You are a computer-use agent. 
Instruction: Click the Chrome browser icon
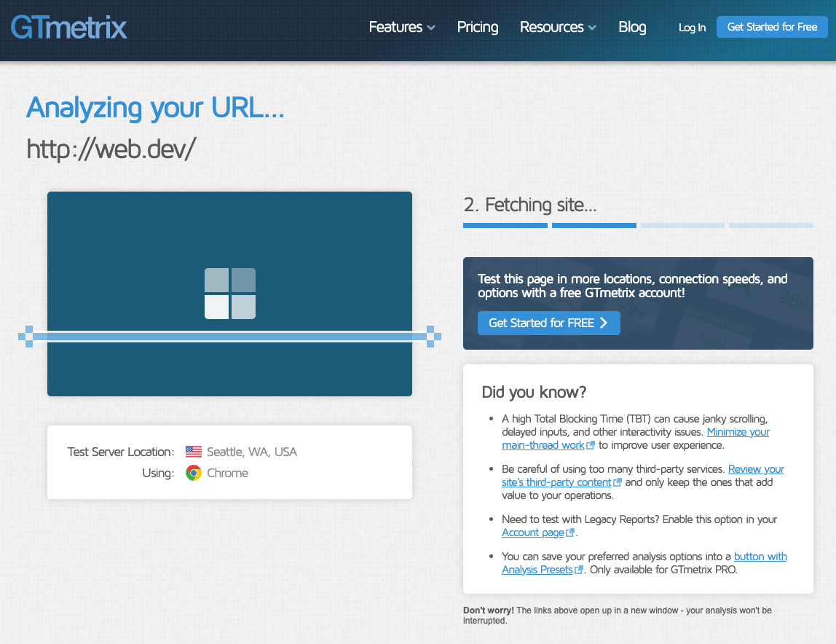(194, 473)
